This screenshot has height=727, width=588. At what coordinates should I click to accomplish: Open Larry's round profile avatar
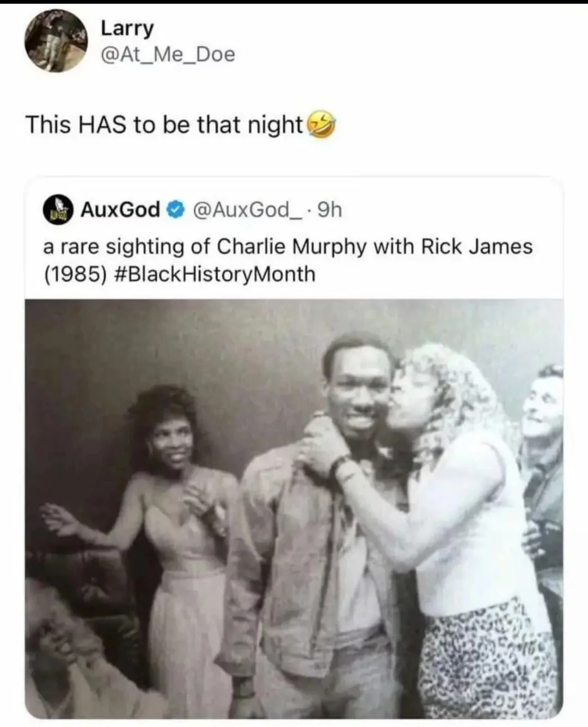click(x=56, y=41)
